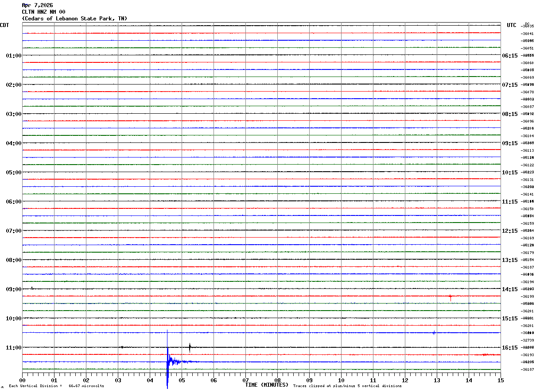Click the DC offset value -36113

click(x=528, y=150)
